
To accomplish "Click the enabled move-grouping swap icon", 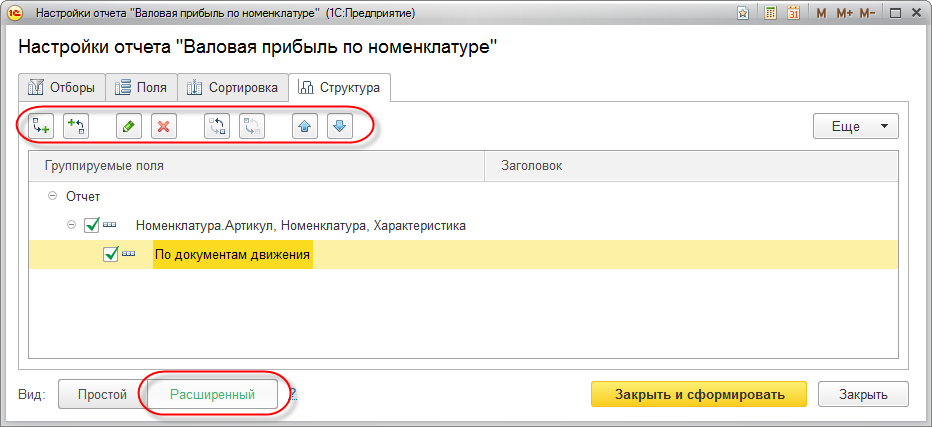I will tap(217, 126).
